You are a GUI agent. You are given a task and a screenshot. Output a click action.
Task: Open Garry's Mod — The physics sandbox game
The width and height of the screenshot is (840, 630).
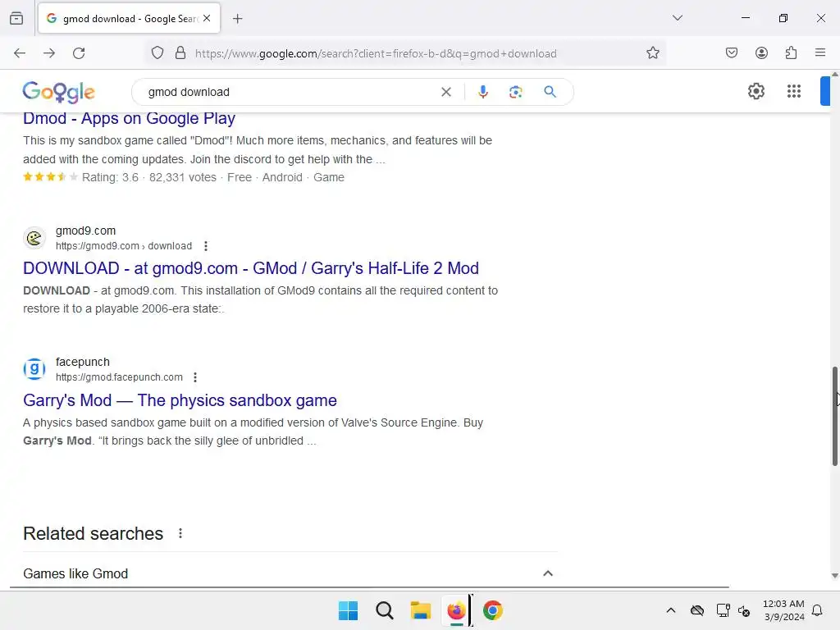click(180, 400)
